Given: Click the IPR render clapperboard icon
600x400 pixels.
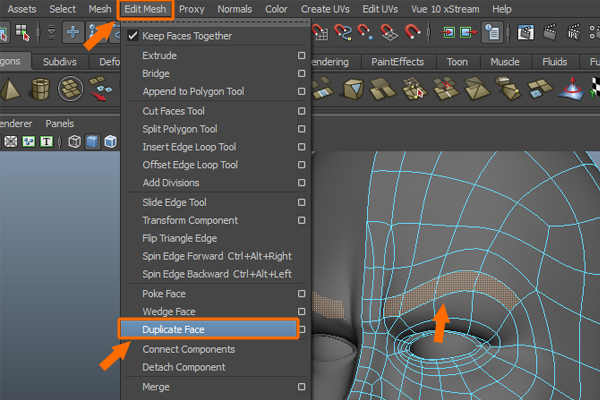Looking at the screenshot, I should 573,34.
